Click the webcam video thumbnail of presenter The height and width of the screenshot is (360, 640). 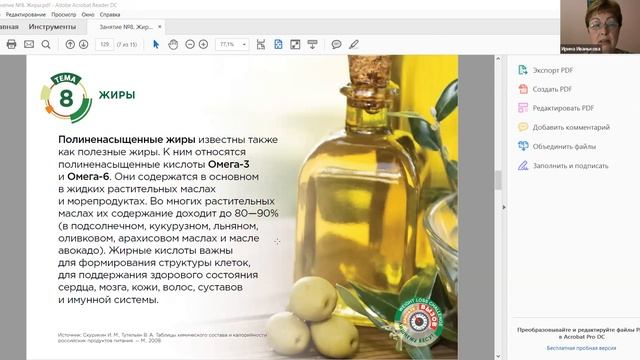[x=600, y=27]
